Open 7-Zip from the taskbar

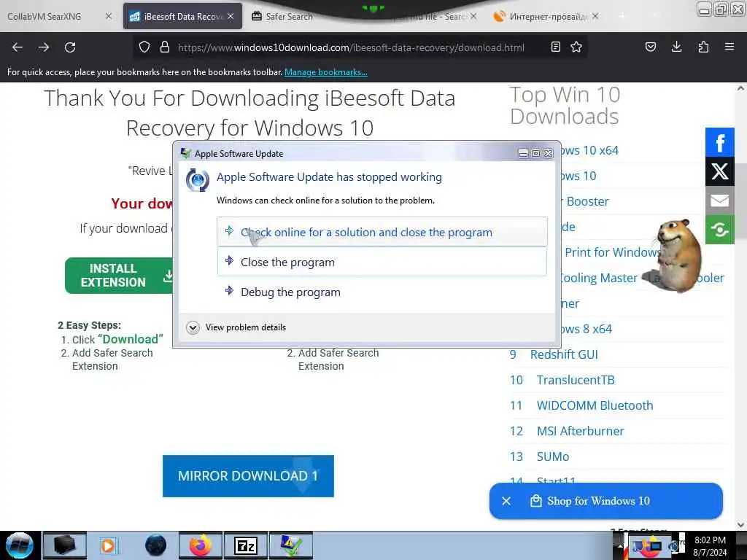246,545
